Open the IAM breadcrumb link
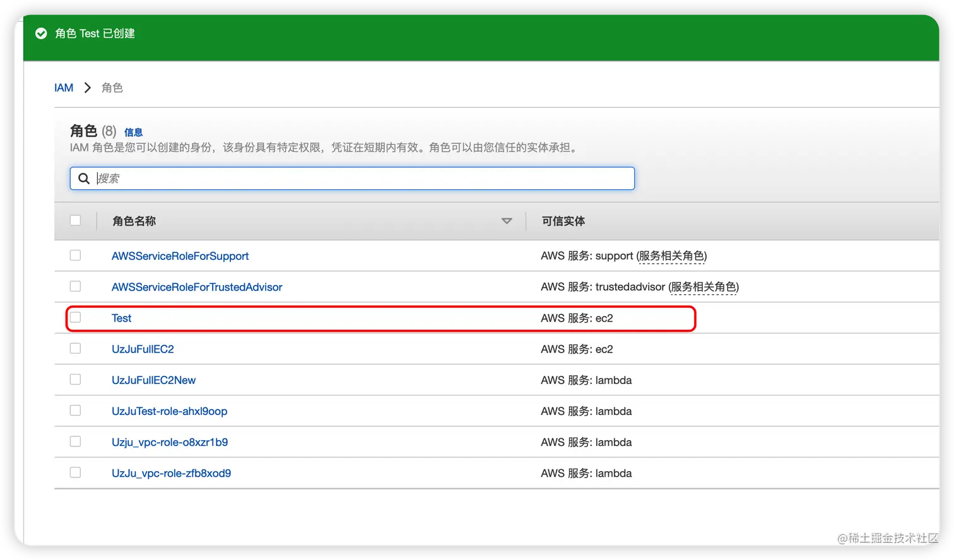 tap(64, 88)
